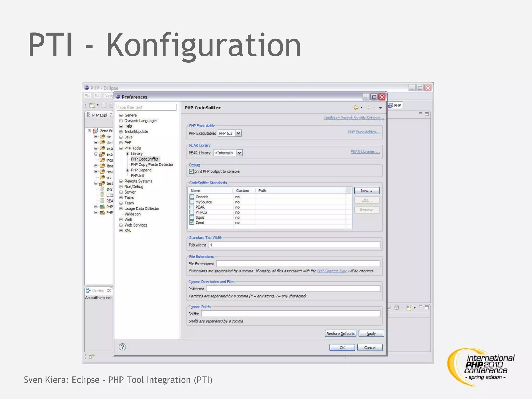Expand the Dynamic Languages node
Image resolution: width=532 pixels, height=399 pixels.
point(121,121)
